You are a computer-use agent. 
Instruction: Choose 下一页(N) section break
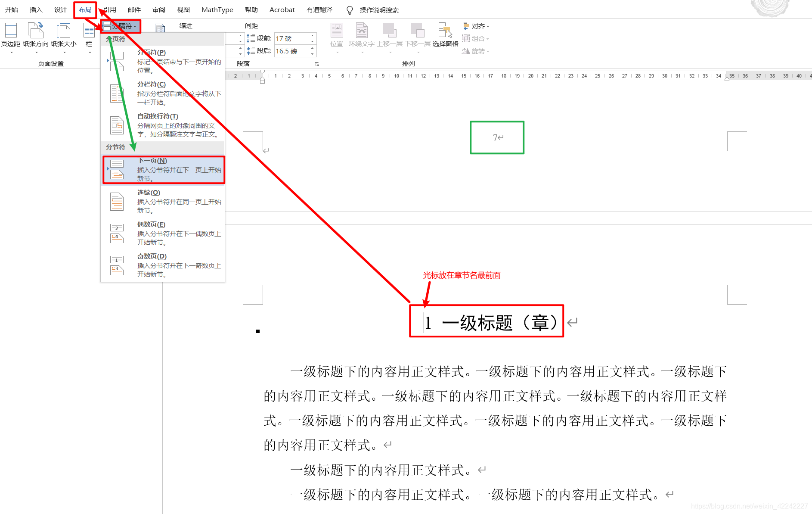coord(164,170)
